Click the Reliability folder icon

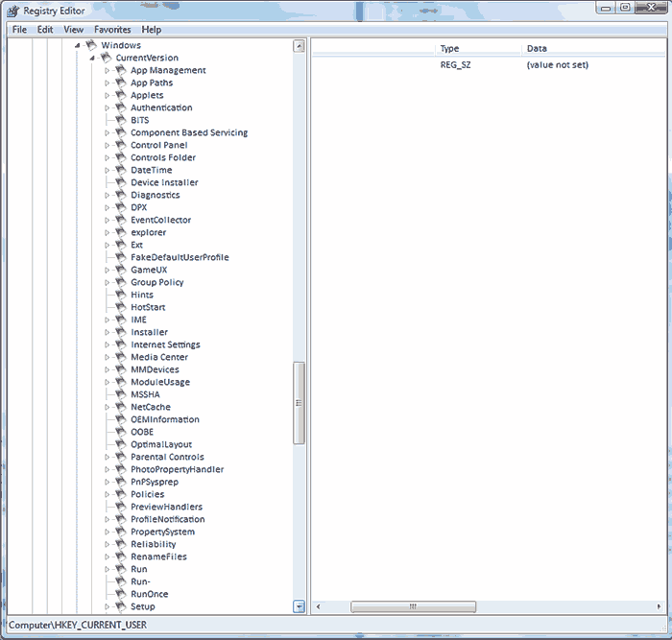(x=121, y=544)
